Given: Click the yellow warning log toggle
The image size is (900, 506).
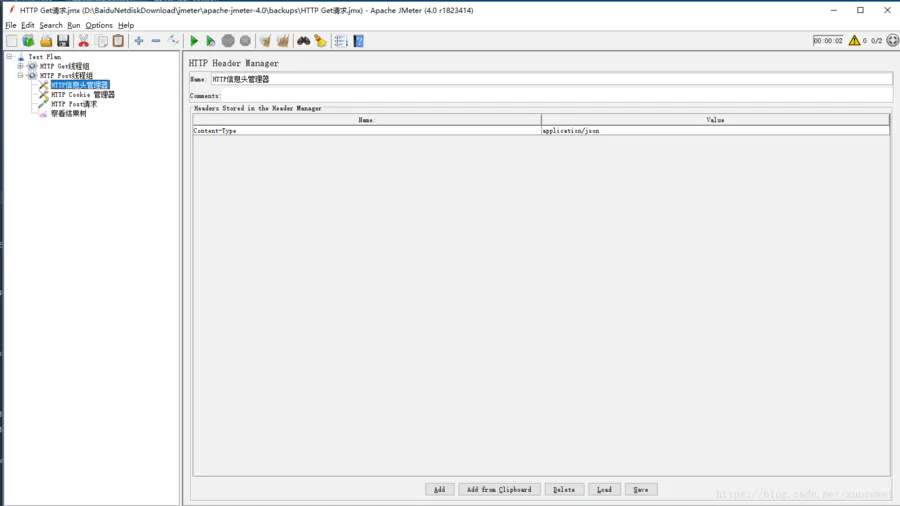Looking at the screenshot, I should click(854, 40).
